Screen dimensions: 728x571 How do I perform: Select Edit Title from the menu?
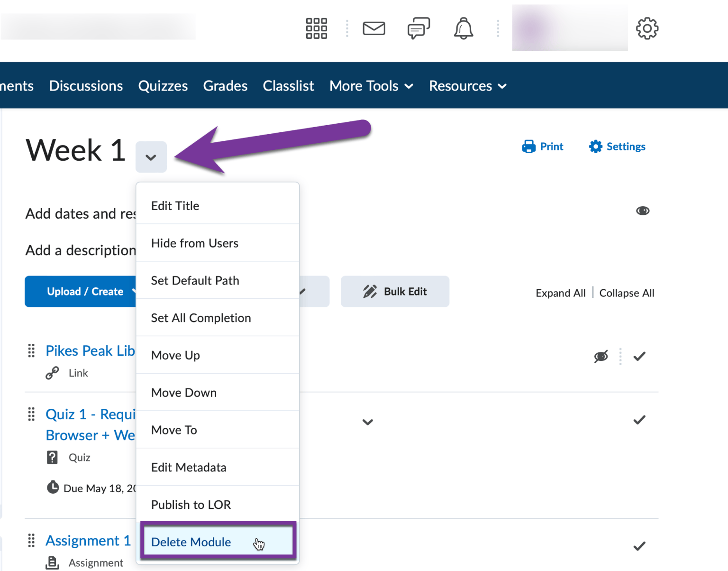click(x=218, y=206)
